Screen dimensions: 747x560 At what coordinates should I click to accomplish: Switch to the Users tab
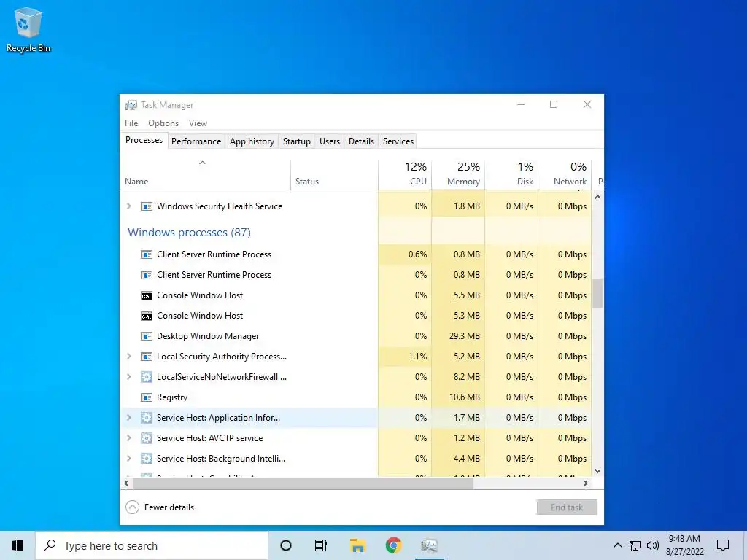330,141
